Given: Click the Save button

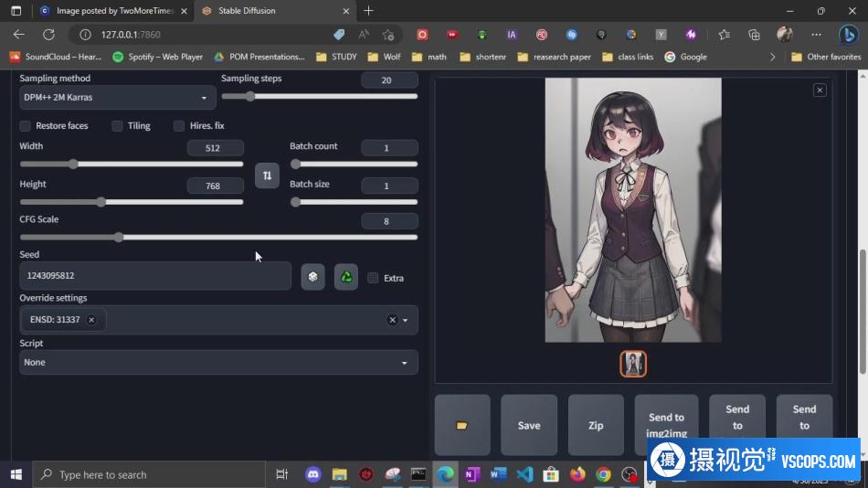Looking at the screenshot, I should pos(529,426).
